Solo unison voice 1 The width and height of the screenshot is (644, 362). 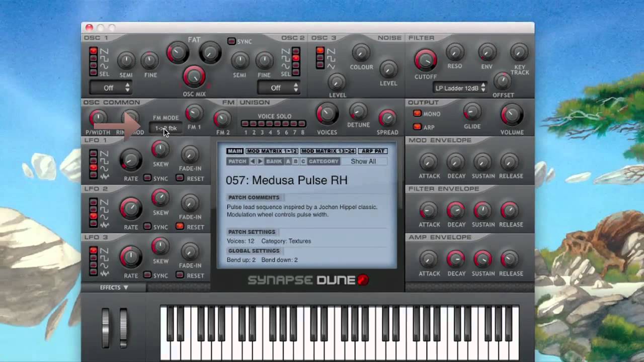pos(245,124)
